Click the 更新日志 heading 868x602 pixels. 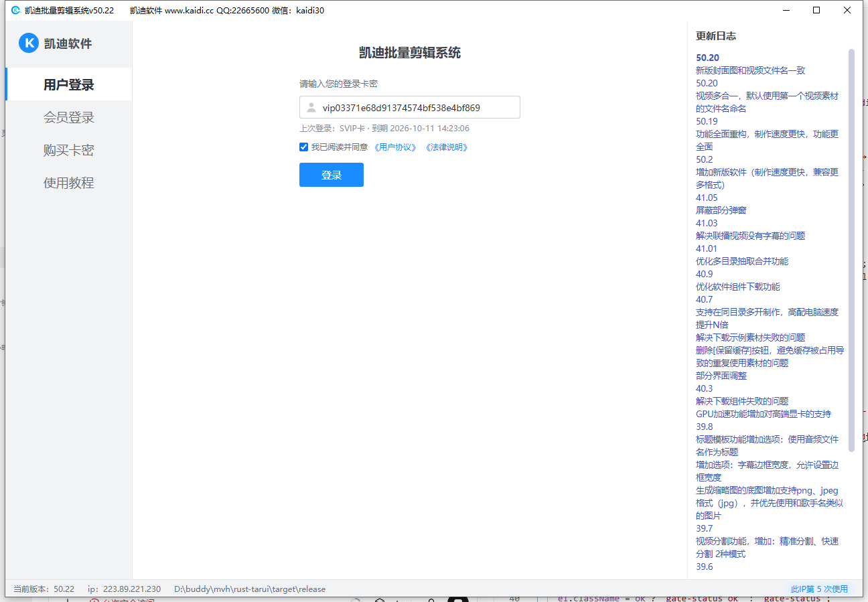[x=716, y=36]
